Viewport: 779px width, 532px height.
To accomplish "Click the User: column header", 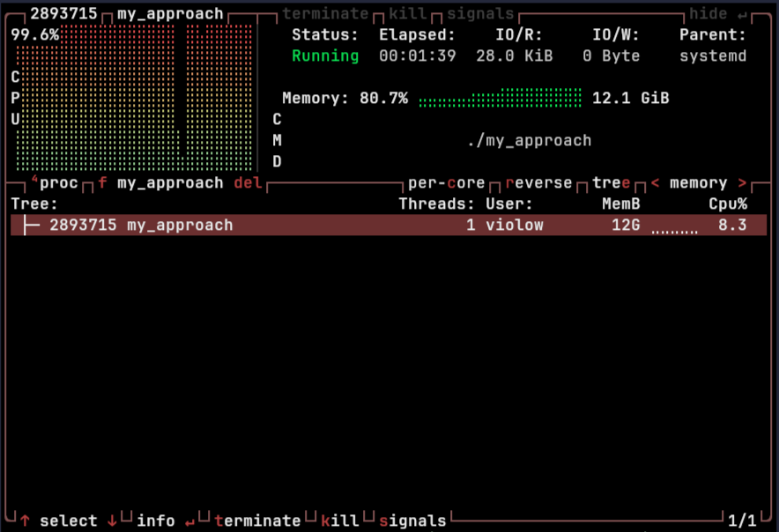I will (x=509, y=204).
